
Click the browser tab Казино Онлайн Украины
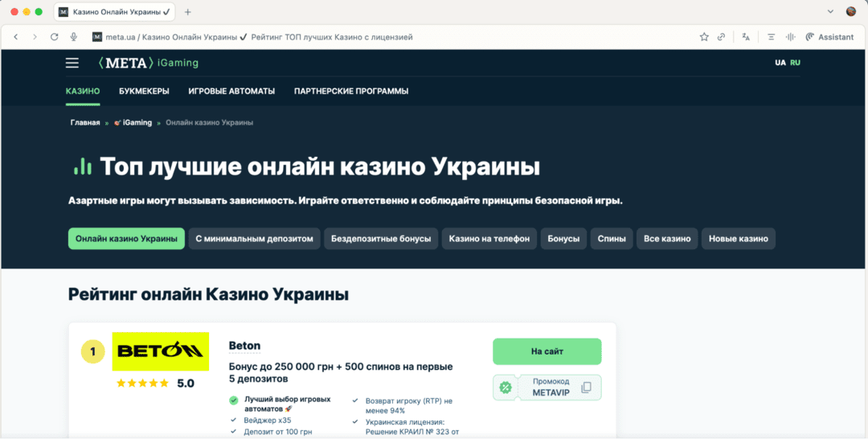click(115, 11)
